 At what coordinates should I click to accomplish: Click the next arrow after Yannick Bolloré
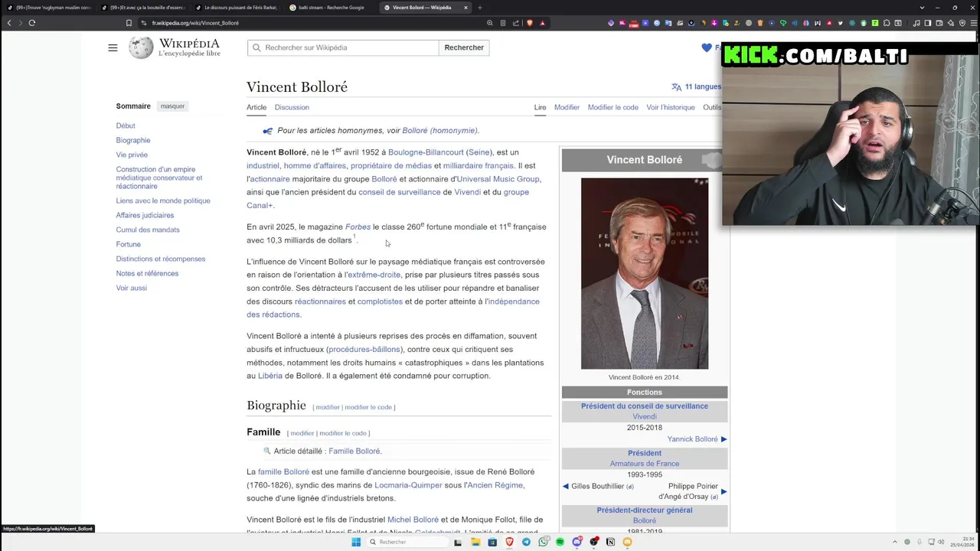coord(724,439)
